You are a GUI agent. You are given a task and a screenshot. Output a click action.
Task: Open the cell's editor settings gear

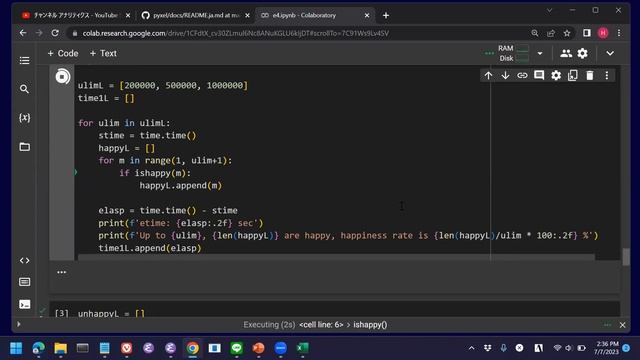tap(556, 76)
